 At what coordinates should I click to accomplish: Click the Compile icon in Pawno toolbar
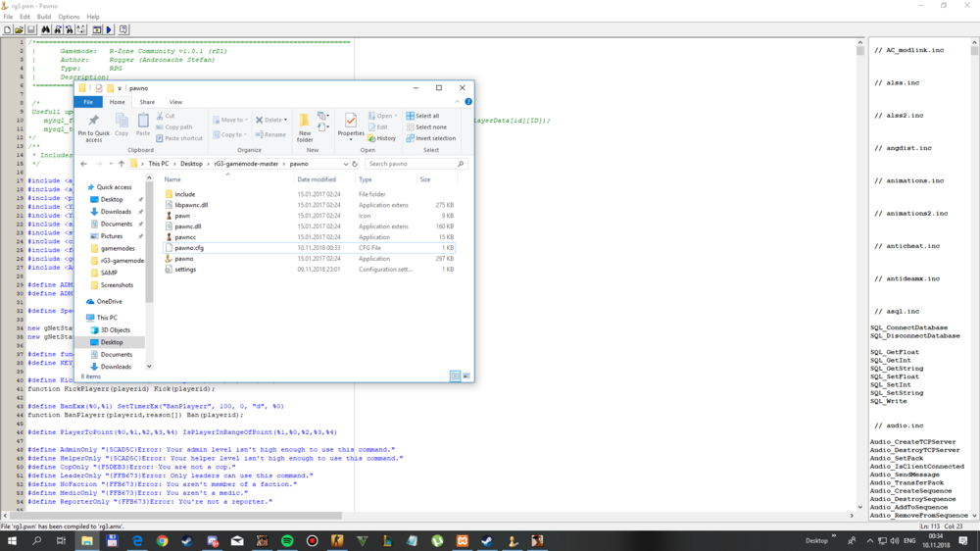point(97,29)
